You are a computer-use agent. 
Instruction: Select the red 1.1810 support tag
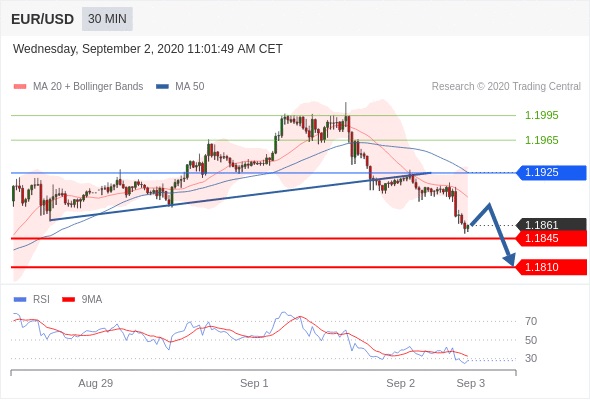coord(552,267)
